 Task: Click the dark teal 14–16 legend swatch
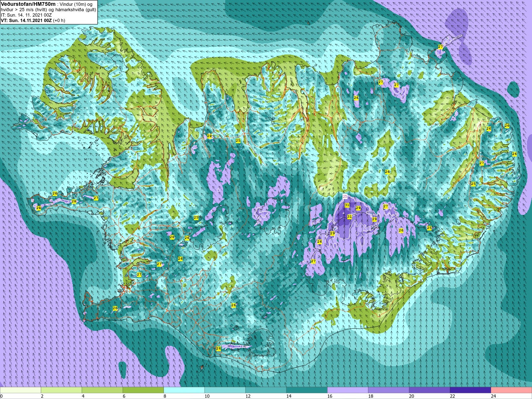pyautogui.click(x=307, y=390)
